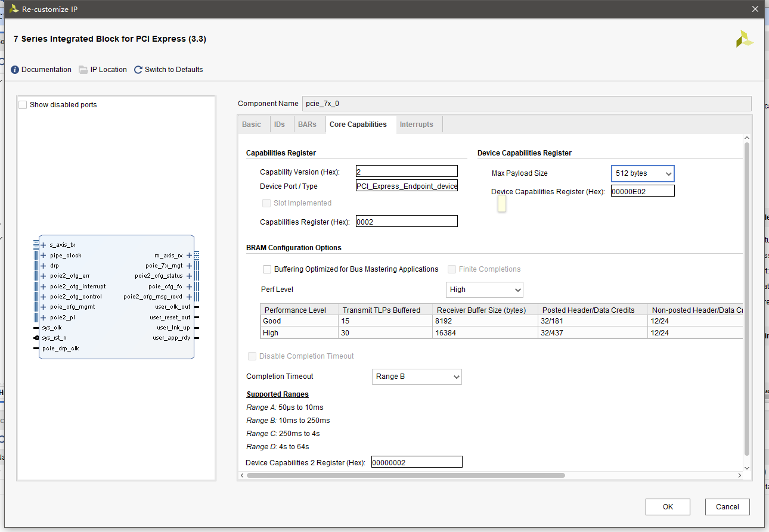The height and width of the screenshot is (532, 769).
Task: Click the 32/181 posted credits cell
Action: click(x=593, y=321)
